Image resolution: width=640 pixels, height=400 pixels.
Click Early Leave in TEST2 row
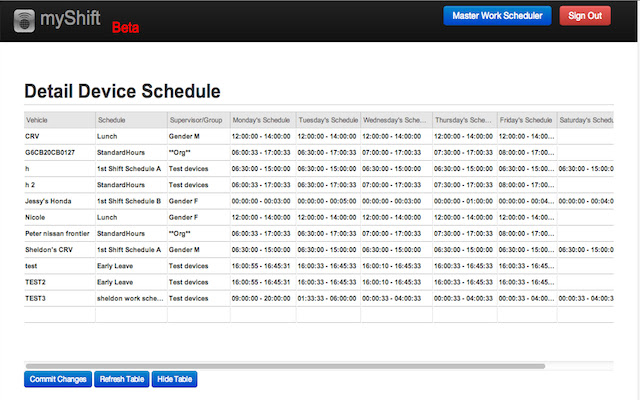[x=131, y=282]
